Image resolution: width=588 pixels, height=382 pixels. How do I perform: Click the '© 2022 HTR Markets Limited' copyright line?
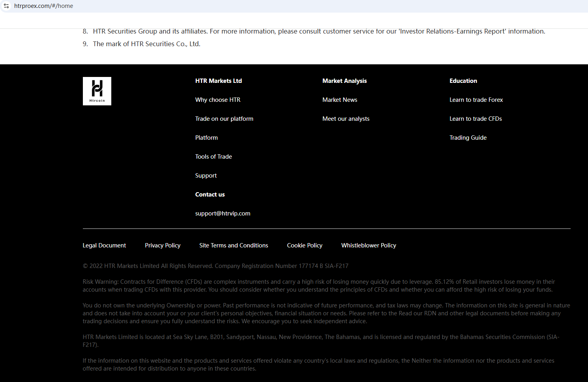coord(215,266)
